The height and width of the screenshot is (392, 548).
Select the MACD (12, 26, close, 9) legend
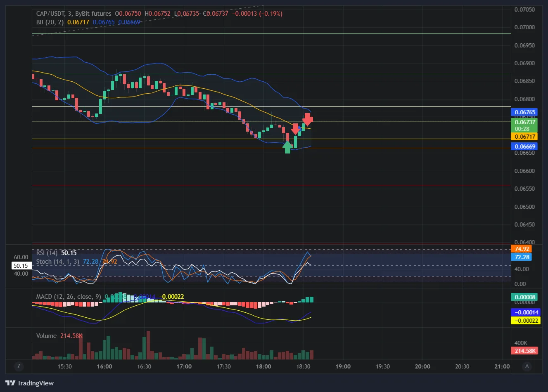[x=69, y=296]
